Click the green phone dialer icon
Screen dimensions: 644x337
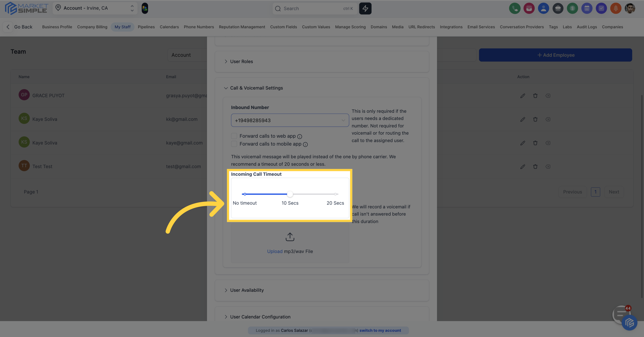pyautogui.click(x=515, y=9)
